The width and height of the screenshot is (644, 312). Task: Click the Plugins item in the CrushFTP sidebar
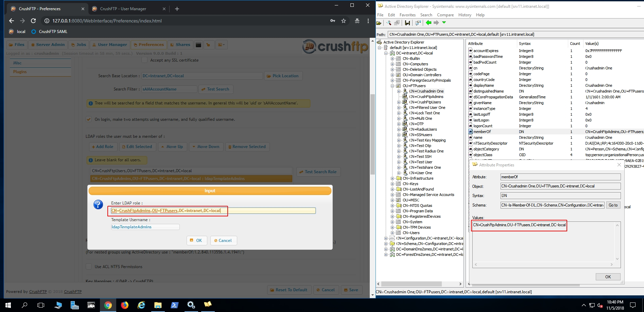pos(40,72)
